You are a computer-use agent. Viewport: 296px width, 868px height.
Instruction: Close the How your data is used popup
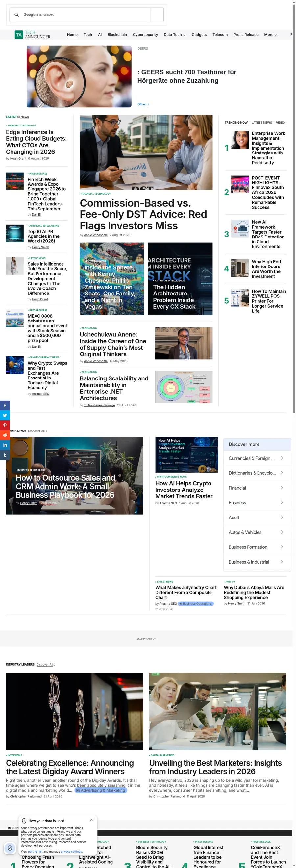click(91, 820)
